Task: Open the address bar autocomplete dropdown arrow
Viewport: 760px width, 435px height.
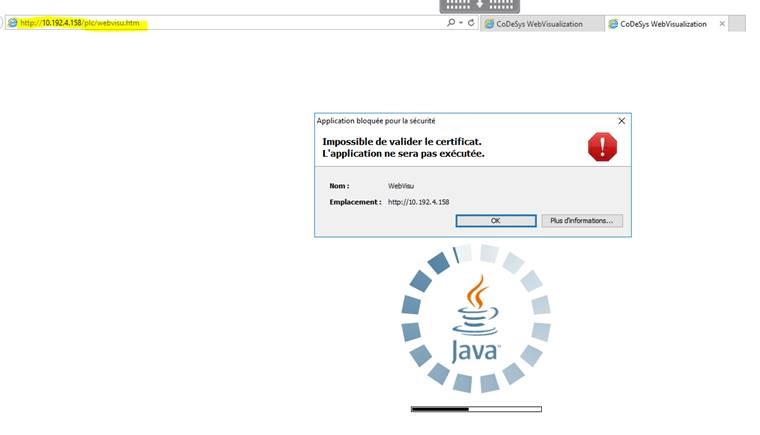Action: point(461,23)
